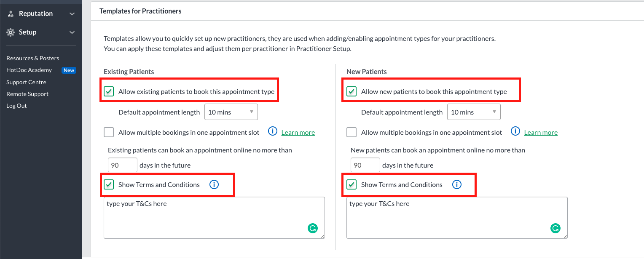Click the existing patients days in future field

pyautogui.click(x=123, y=165)
